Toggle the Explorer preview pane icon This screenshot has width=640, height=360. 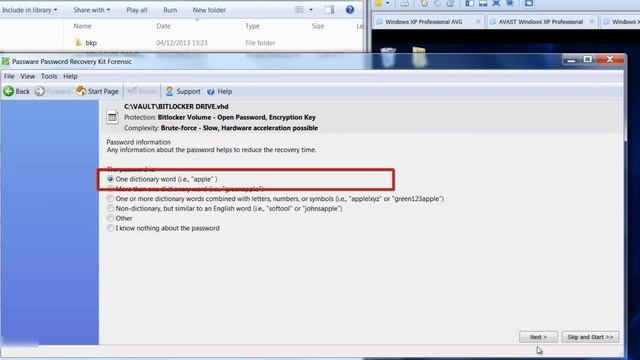329,10
